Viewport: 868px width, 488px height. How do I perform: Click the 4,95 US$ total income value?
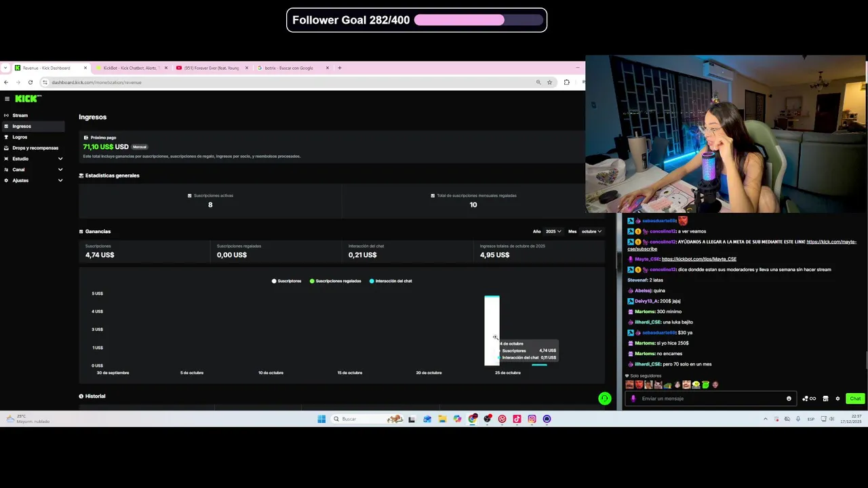(494, 255)
